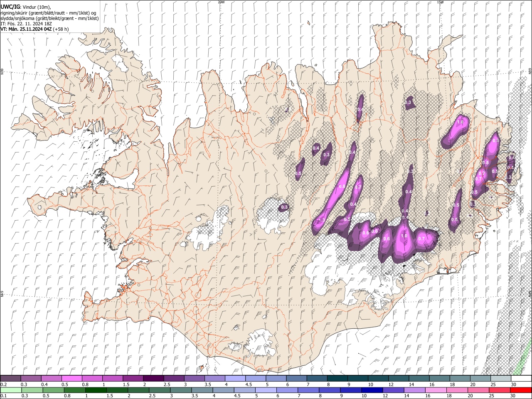532x399 pixels.
Task: Pick the top-row legend swatch labeled 12
Action: point(398,378)
